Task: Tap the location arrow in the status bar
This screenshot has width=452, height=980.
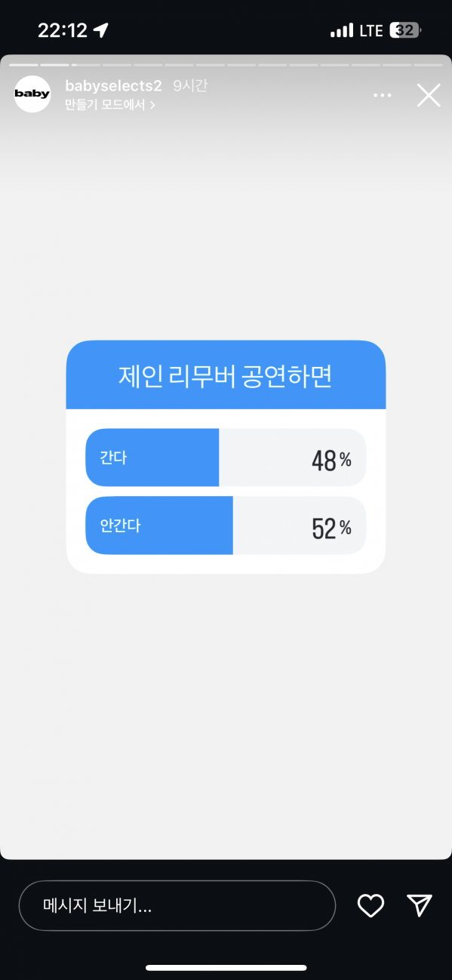Action: tap(100, 30)
